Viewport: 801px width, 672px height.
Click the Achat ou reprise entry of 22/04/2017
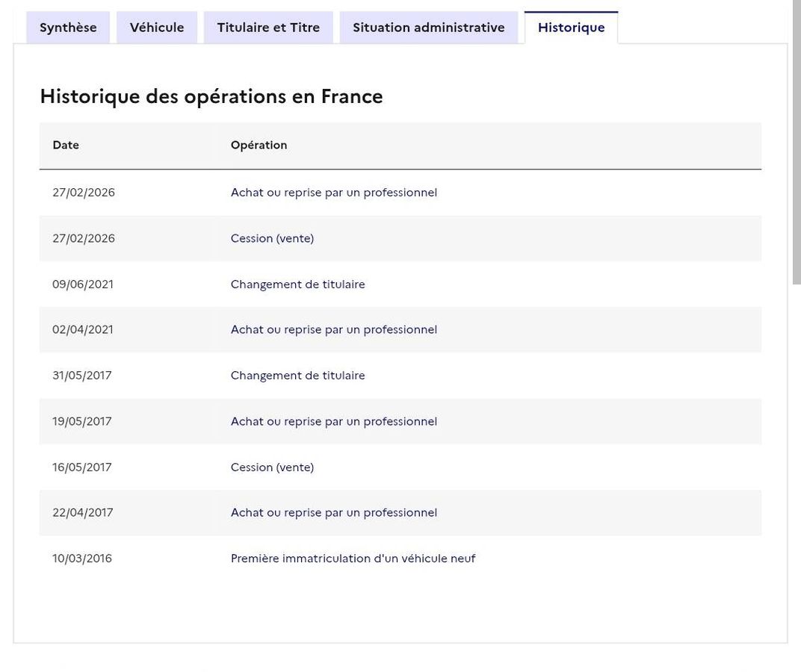(333, 513)
